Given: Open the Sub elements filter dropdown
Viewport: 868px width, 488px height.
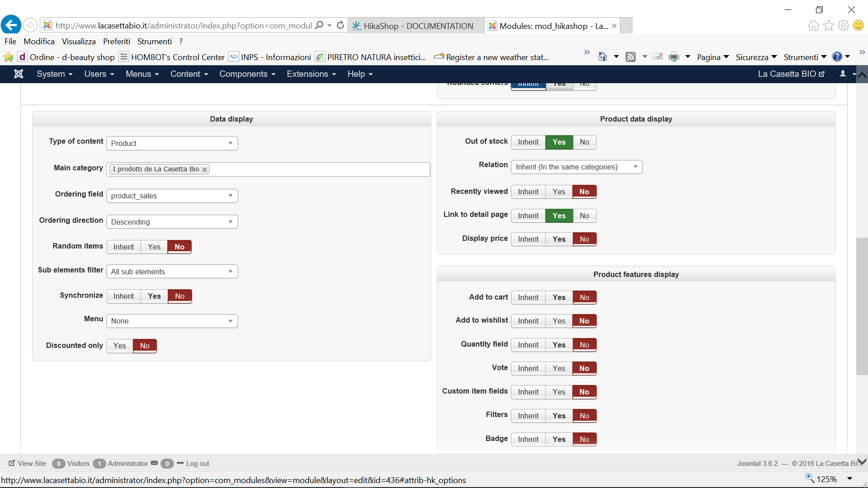Looking at the screenshot, I should pos(172,272).
